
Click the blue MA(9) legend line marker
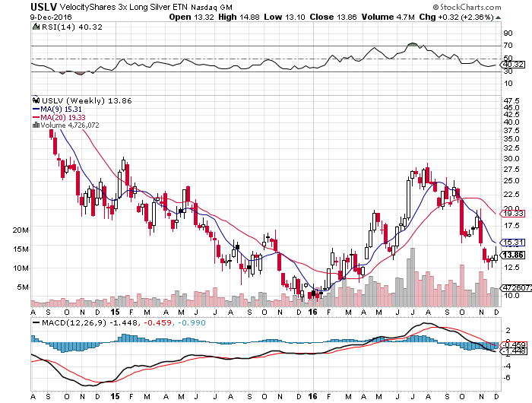click(x=36, y=109)
